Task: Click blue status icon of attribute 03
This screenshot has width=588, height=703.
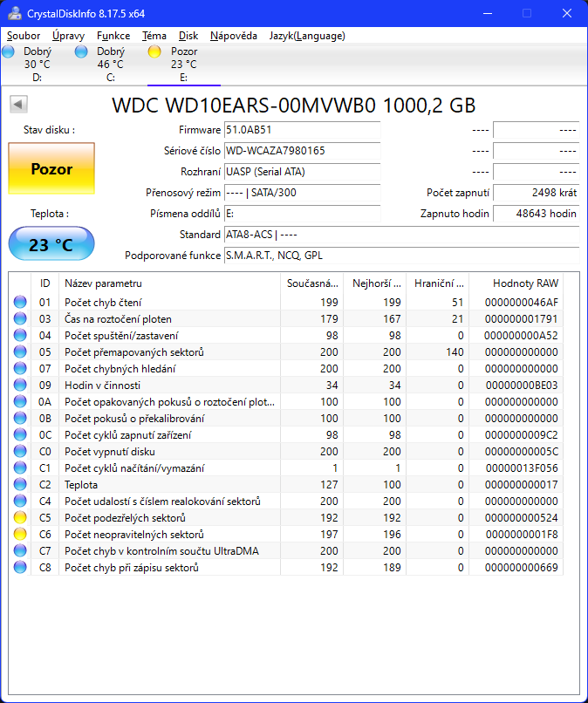Action: pos(20,318)
